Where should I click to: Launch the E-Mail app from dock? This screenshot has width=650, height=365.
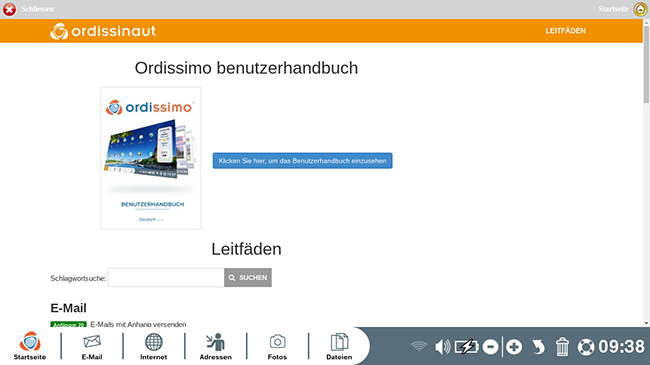point(92,346)
